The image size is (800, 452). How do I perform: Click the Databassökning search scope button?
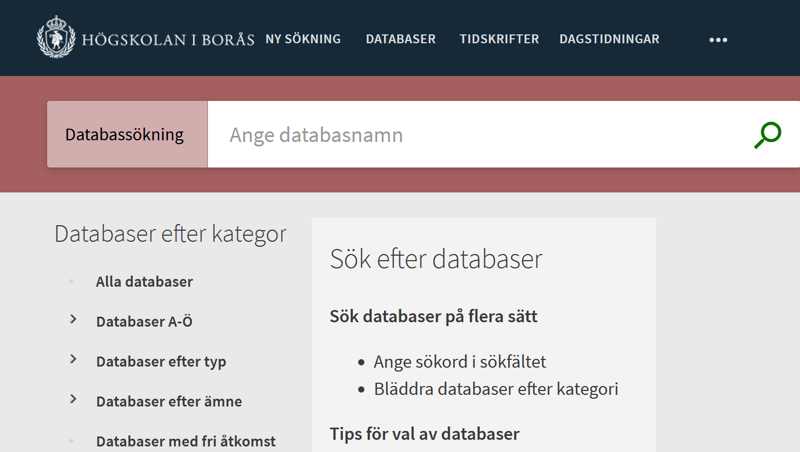(x=127, y=134)
